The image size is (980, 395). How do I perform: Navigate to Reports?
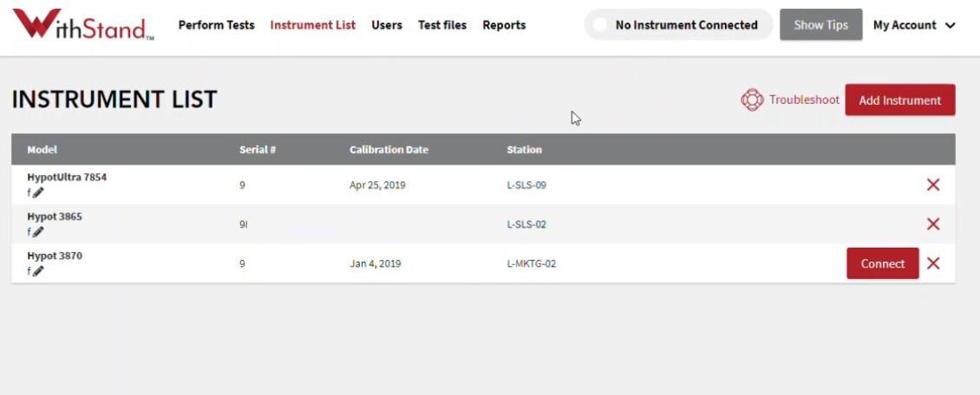pos(504,25)
